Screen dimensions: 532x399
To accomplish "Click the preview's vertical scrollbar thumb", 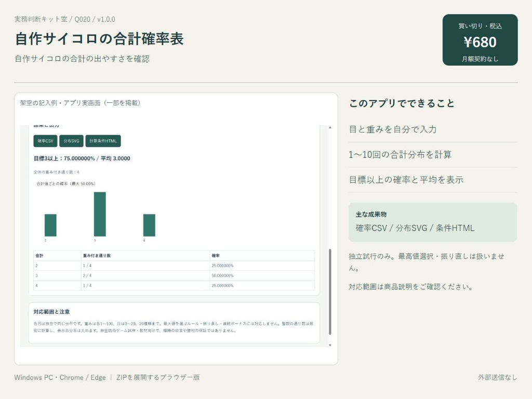I will (x=330, y=292).
